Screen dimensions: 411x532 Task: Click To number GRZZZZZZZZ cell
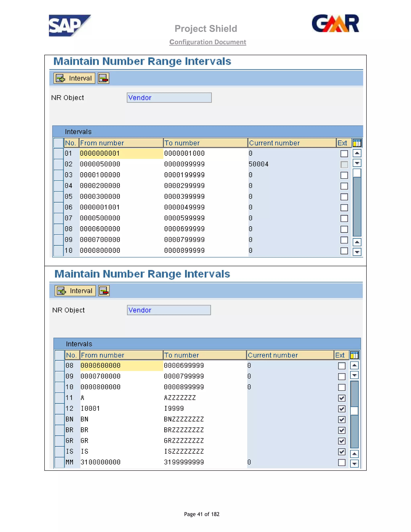205,441
